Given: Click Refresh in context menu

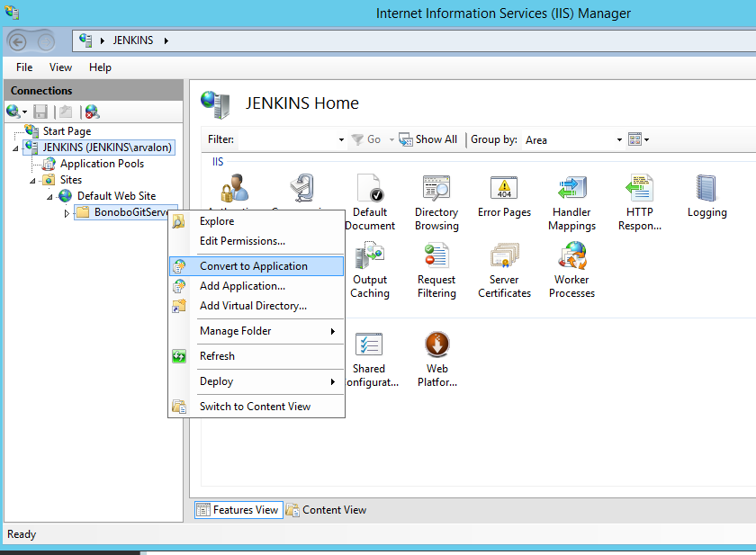Looking at the screenshot, I should 256,356.
